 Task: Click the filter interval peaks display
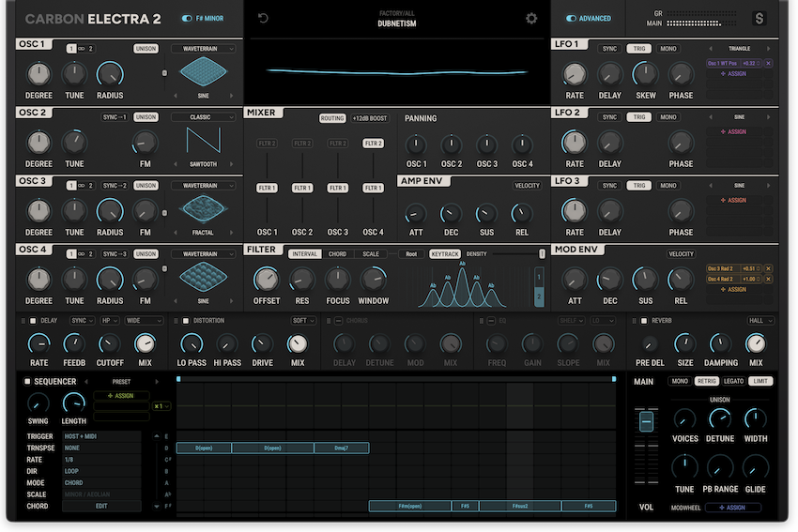coord(462,285)
